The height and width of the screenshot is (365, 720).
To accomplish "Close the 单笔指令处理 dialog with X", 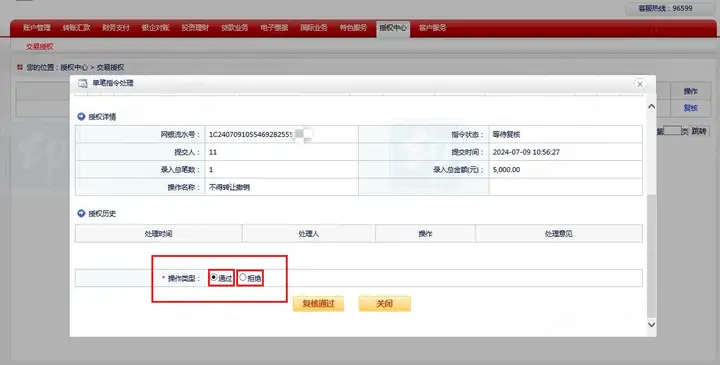I will (640, 84).
